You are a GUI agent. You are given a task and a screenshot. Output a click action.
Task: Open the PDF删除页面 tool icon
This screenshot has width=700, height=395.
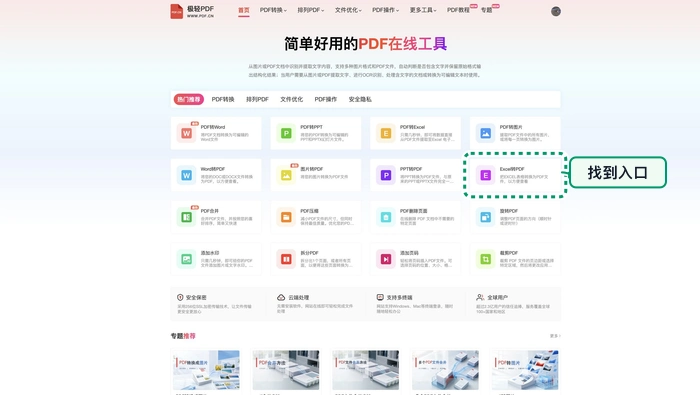[x=386, y=217]
